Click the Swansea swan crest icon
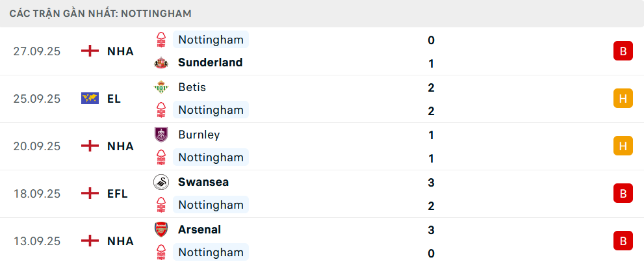 (161, 182)
